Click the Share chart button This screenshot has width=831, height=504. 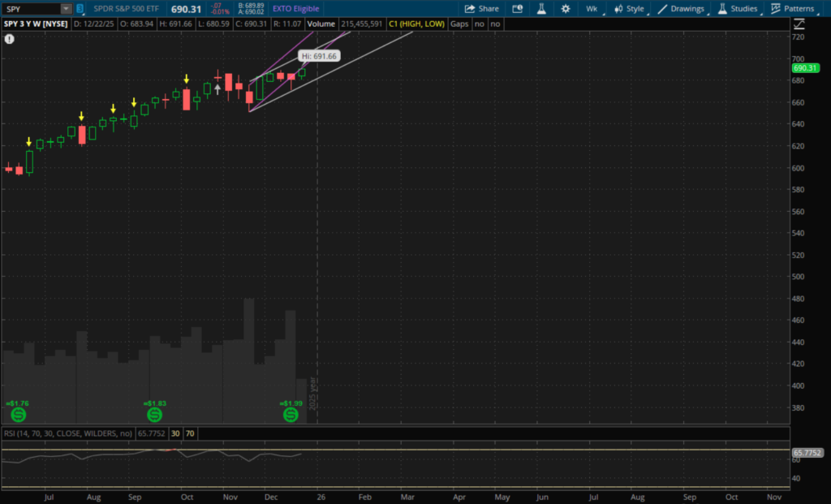482,8
